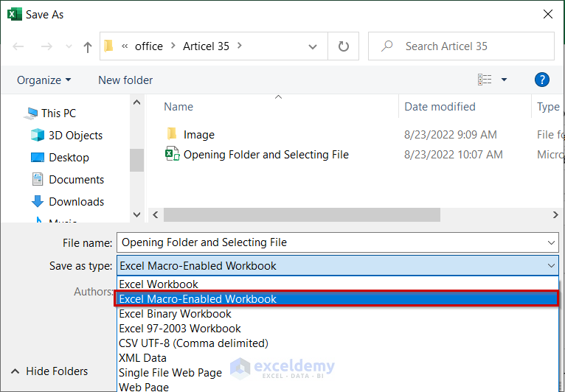Select the Excel file Opening Folder and Selecting File

(x=266, y=155)
